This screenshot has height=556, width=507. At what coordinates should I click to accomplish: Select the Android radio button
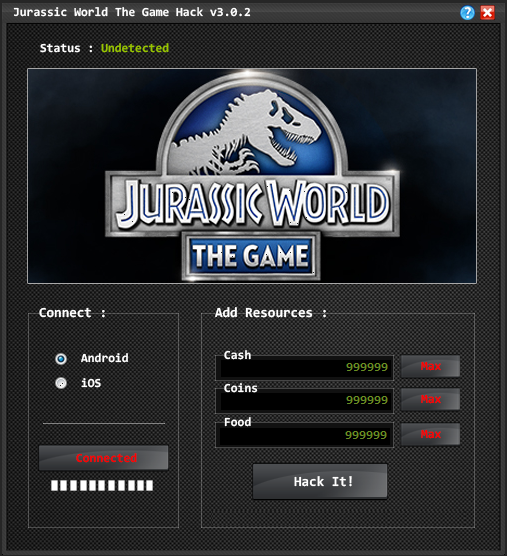pos(61,359)
